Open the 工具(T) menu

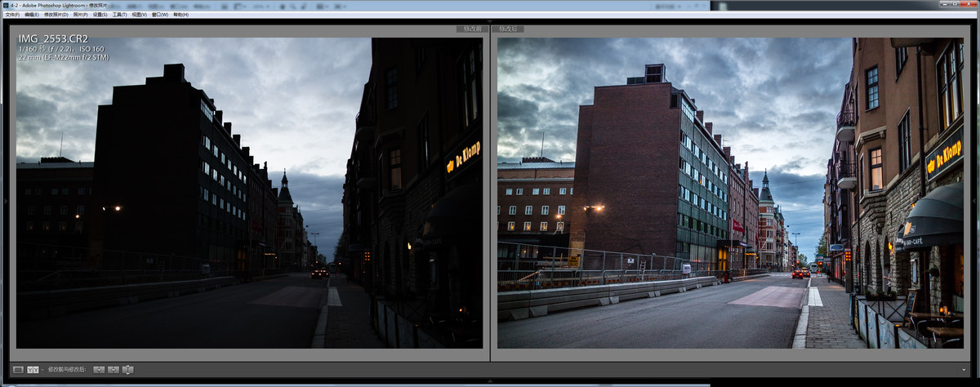pyautogui.click(x=119, y=15)
